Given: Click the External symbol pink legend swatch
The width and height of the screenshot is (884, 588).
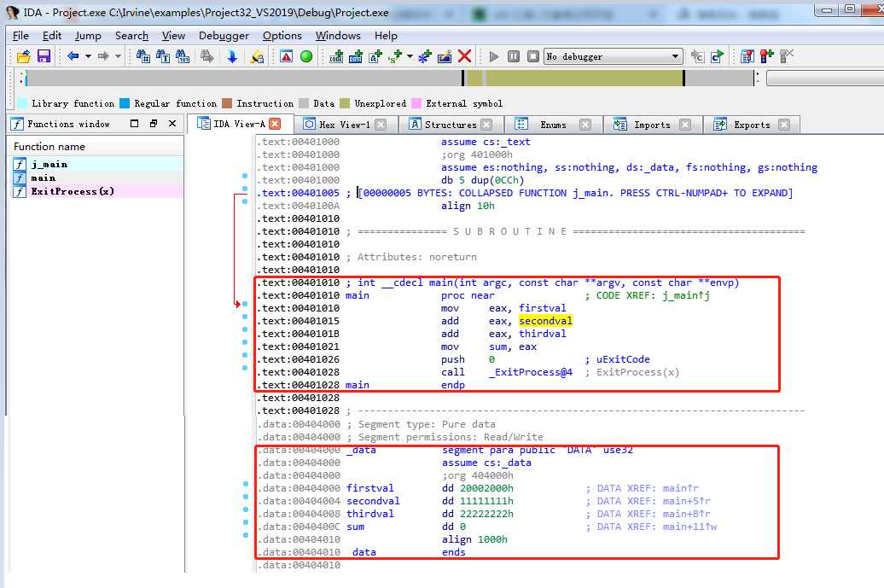Looking at the screenshot, I should 416,103.
